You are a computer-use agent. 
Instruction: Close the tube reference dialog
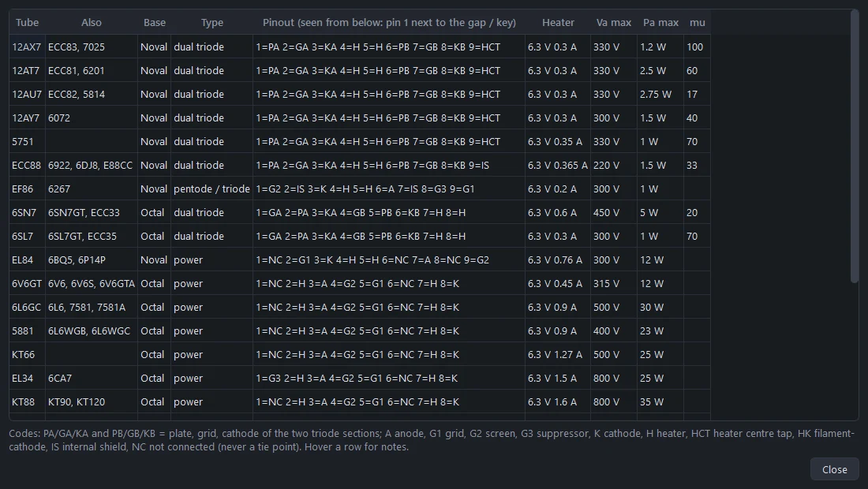[834, 469]
